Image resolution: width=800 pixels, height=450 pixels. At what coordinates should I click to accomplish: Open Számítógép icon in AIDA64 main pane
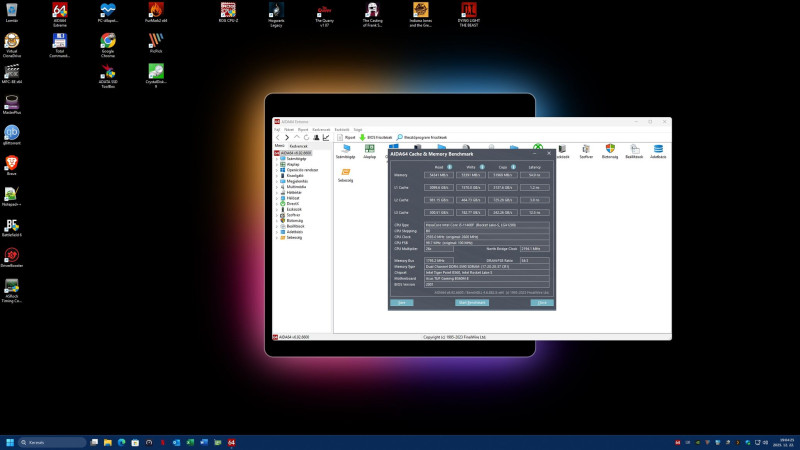click(345, 152)
